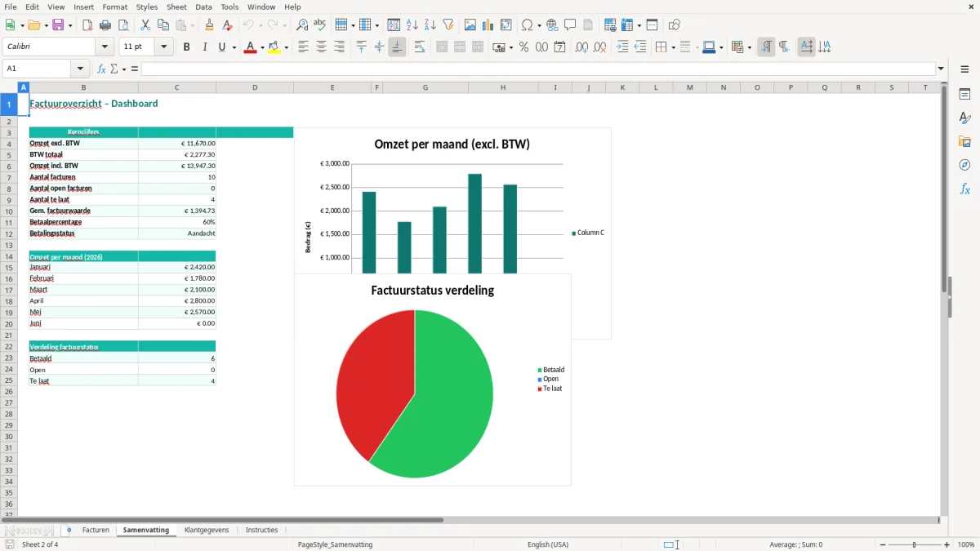Apply the yellow background color swatch
Image resolution: width=980 pixels, height=551 pixels.
click(x=274, y=47)
